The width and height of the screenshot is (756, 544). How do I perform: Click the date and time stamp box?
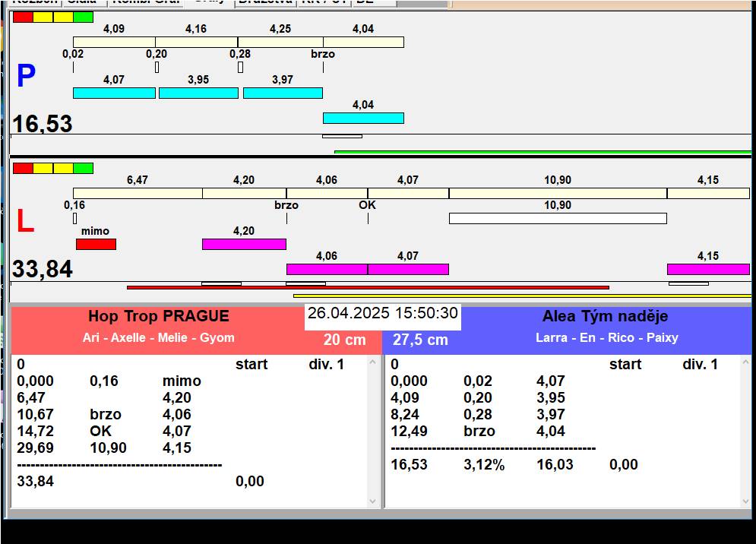coord(383,314)
